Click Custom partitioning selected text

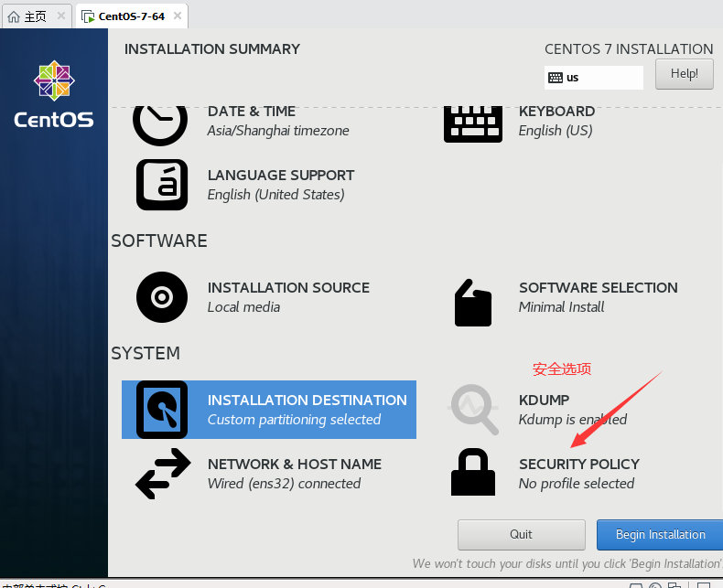point(294,420)
